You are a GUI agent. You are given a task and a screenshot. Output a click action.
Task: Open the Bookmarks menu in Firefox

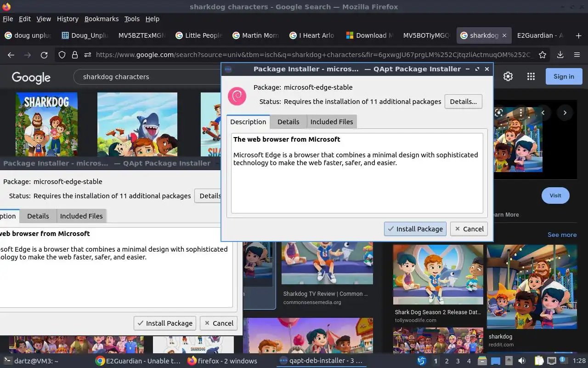[x=102, y=19]
